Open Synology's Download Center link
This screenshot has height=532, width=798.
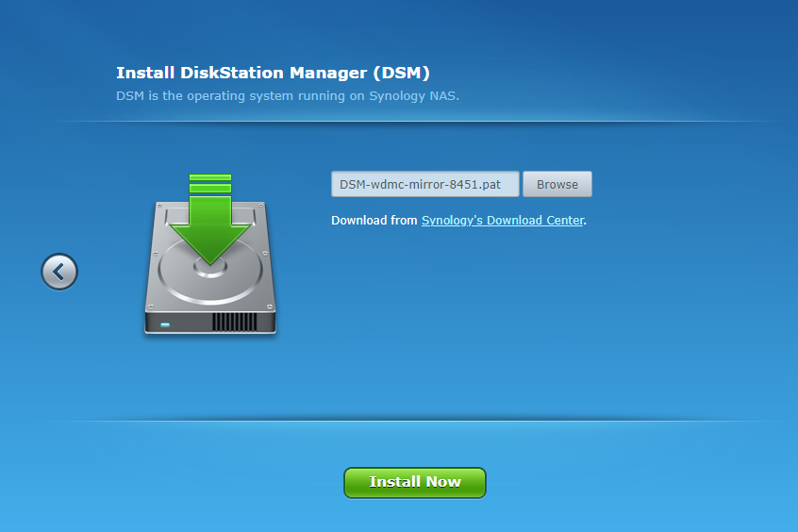click(x=502, y=221)
